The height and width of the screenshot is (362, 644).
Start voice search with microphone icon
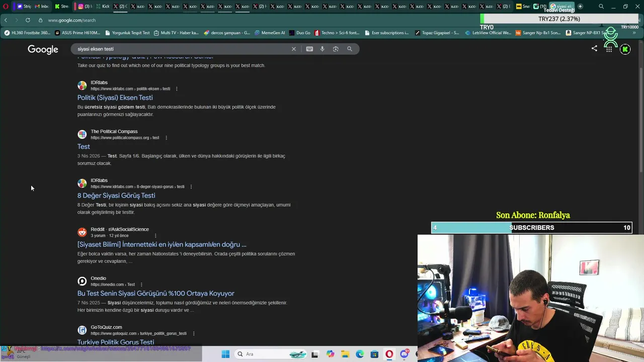click(x=323, y=49)
